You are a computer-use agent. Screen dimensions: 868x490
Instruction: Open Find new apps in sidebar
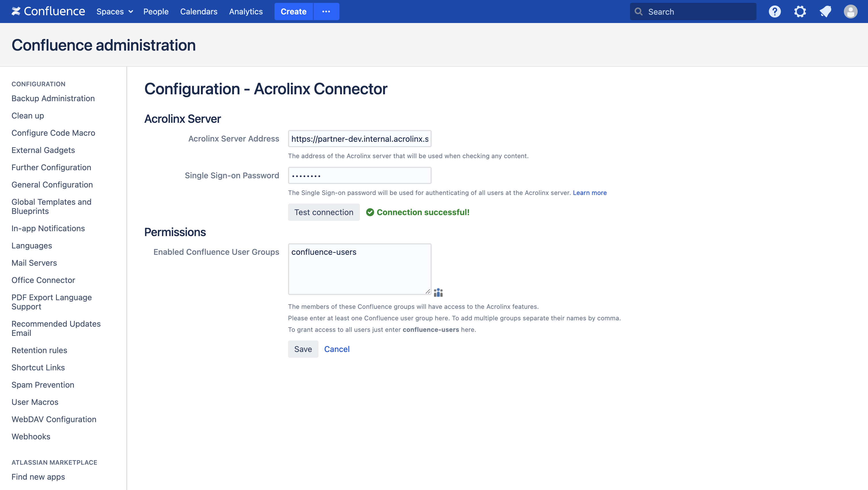click(38, 476)
